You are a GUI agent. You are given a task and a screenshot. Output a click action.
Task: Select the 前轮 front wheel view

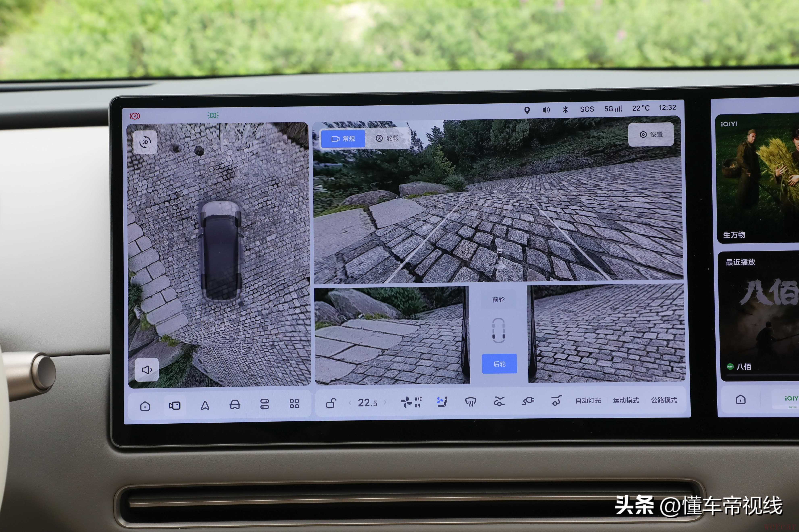498,300
